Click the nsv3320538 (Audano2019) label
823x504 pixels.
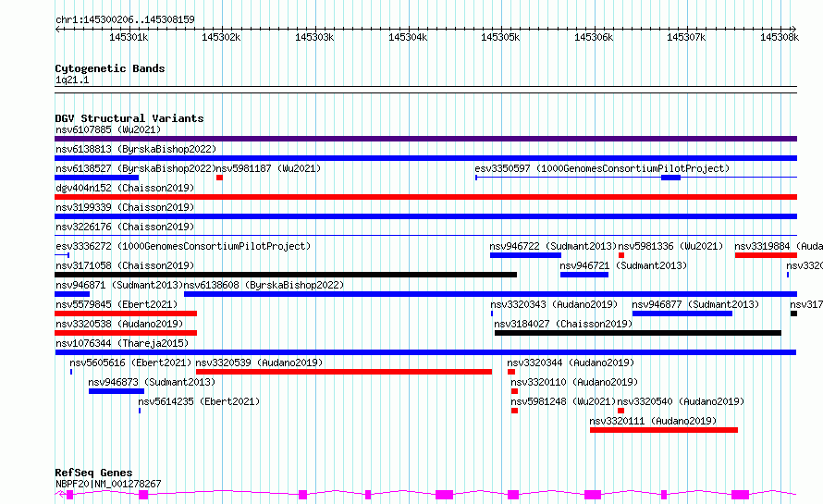(x=119, y=324)
